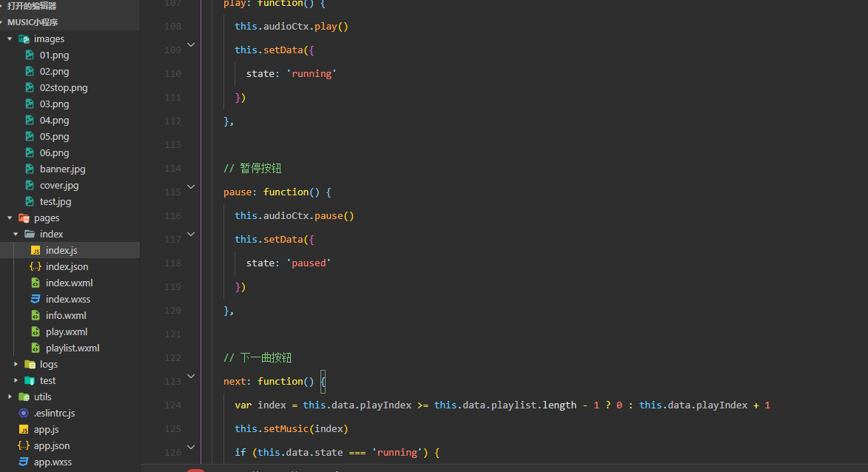This screenshot has width=868, height=472.
Task: Click the test folder icon
Action: pos(30,381)
